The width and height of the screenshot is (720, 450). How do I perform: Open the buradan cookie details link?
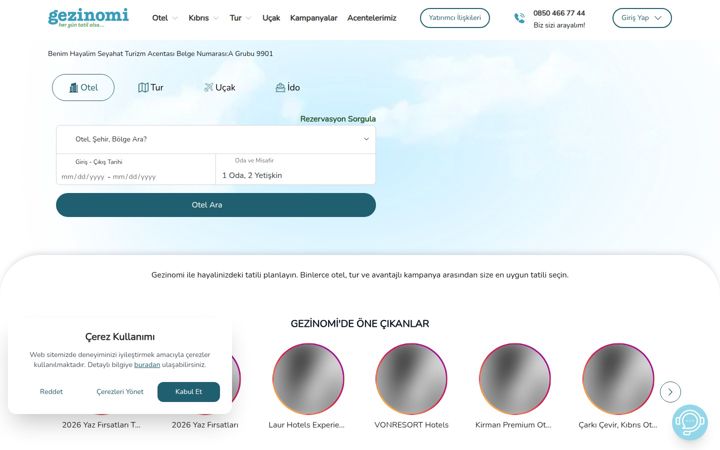[147, 365]
